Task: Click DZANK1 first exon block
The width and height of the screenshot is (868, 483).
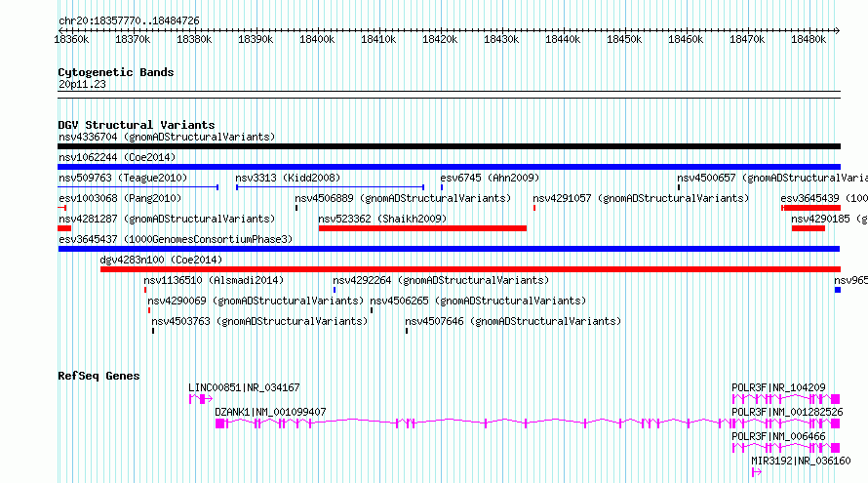Action: coord(219,423)
